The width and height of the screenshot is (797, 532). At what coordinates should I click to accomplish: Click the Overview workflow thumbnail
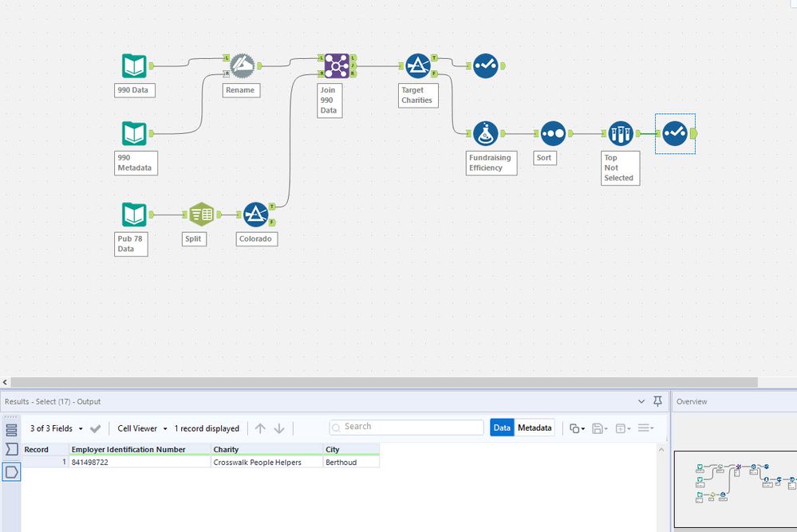pyautogui.click(x=735, y=489)
